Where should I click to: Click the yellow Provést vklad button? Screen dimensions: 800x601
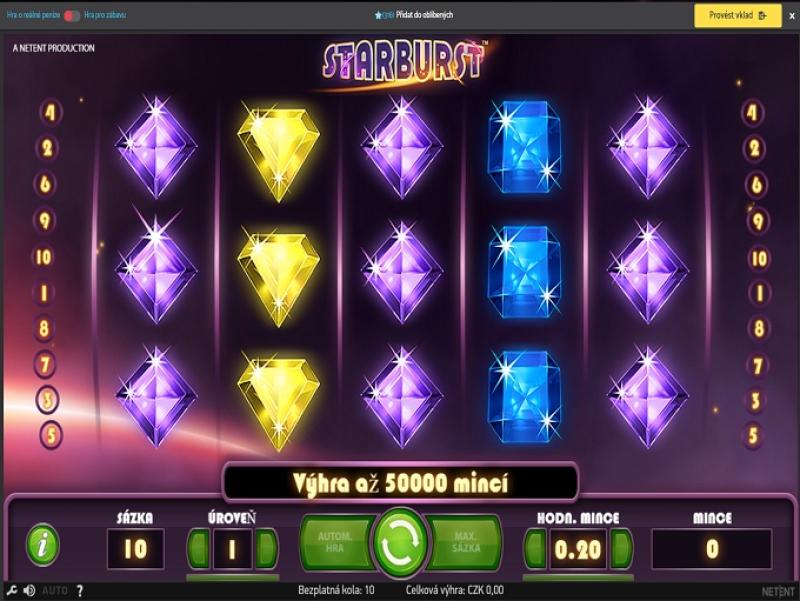click(738, 15)
